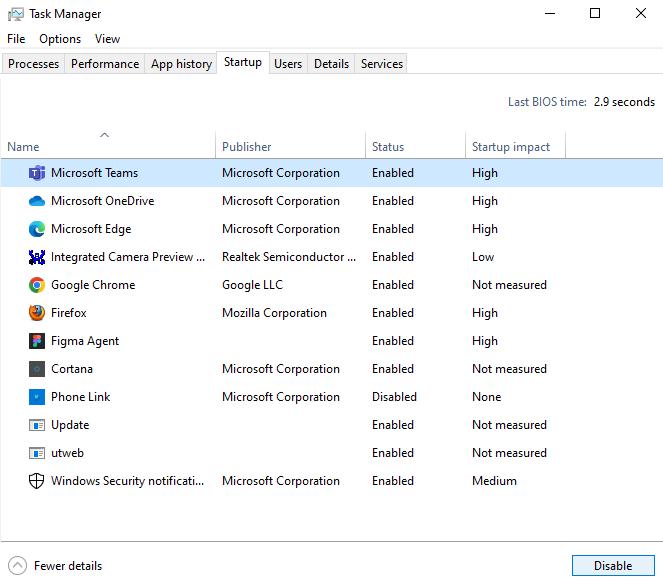663x588 pixels.
Task: Click the Task Manager title bar icon
Action: coord(16,14)
